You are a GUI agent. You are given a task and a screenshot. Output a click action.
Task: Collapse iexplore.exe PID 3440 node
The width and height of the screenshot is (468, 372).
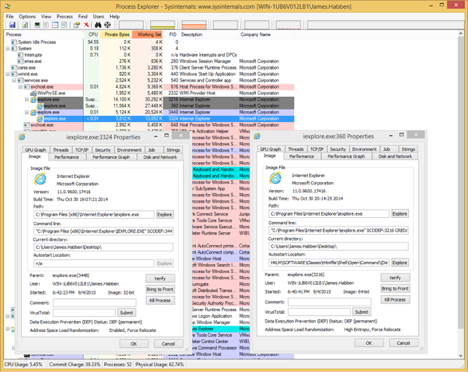27,112
